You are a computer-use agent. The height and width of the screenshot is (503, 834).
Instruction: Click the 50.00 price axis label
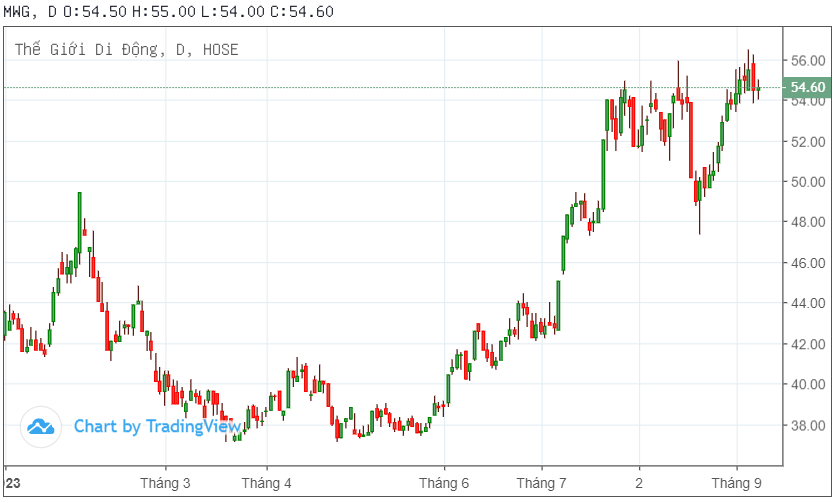coord(808,182)
